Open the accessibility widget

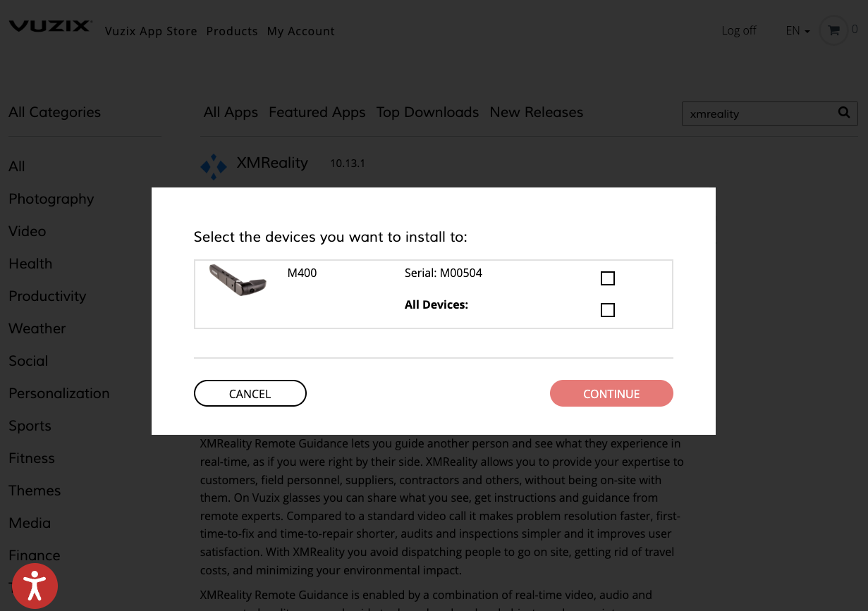(35, 586)
